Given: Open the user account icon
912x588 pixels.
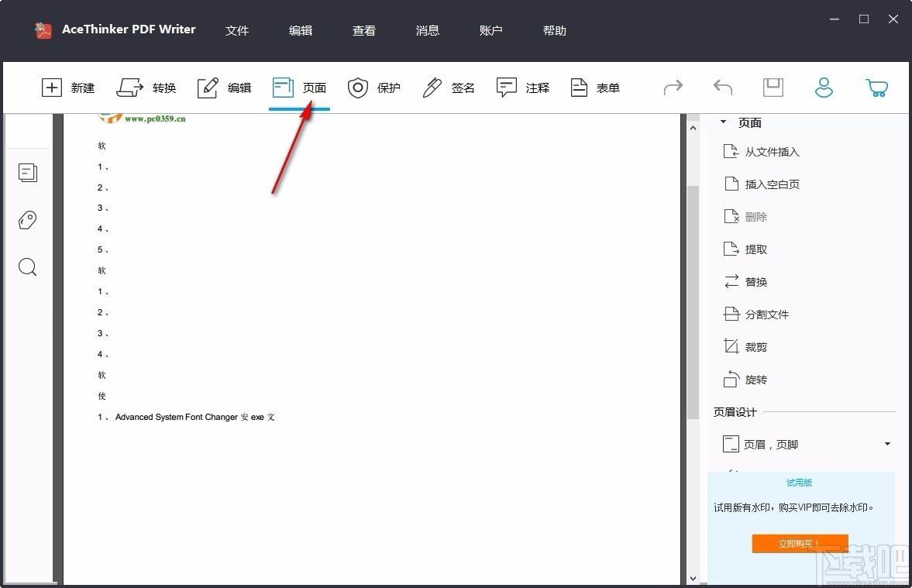Looking at the screenshot, I should pos(824,88).
